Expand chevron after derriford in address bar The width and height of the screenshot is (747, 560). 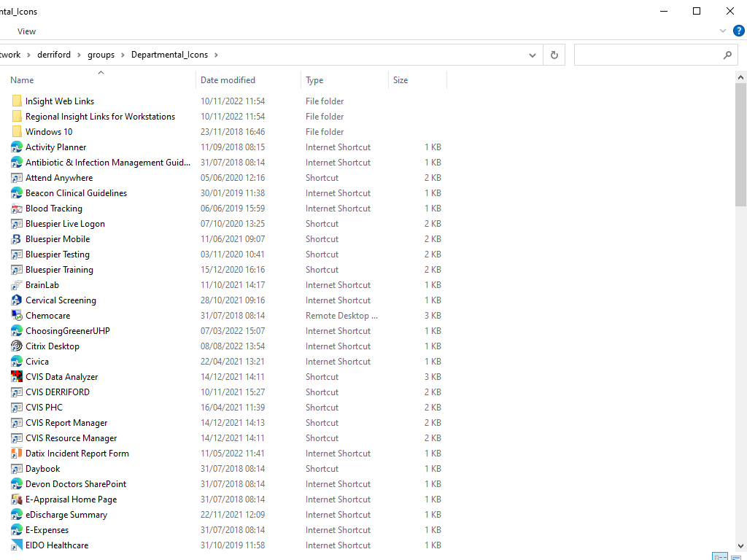point(79,55)
